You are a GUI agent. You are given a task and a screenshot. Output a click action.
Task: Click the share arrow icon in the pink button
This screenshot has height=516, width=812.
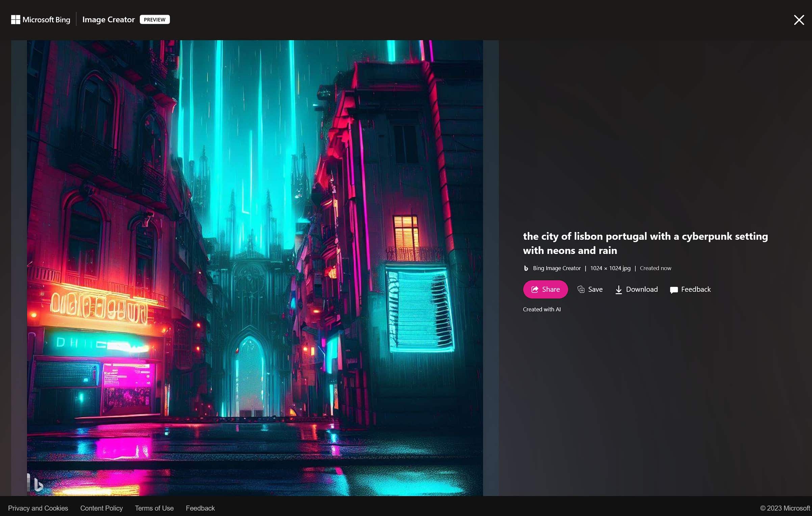[x=535, y=289]
